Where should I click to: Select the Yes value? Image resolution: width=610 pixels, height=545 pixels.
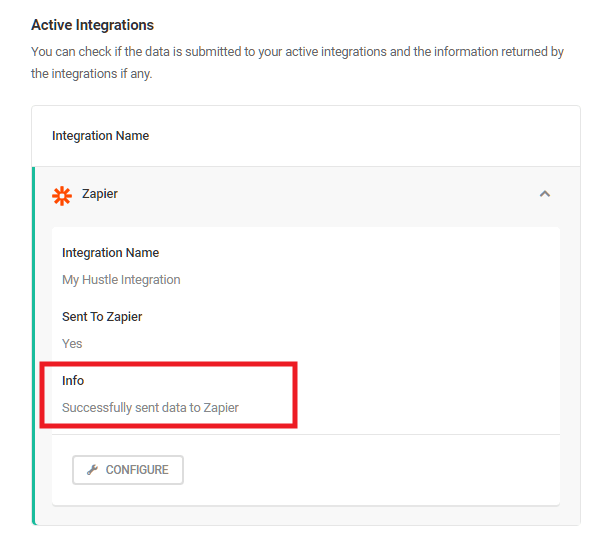pyautogui.click(x=72, y=343)
